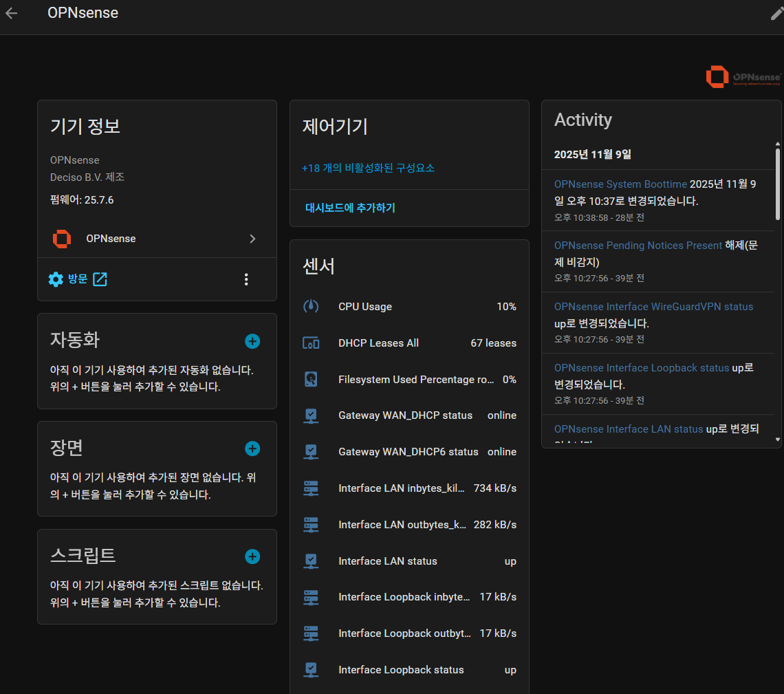The image size is (784, 694).
Task: Show the +18 disabled entities
Action: [x=368, y=168]
